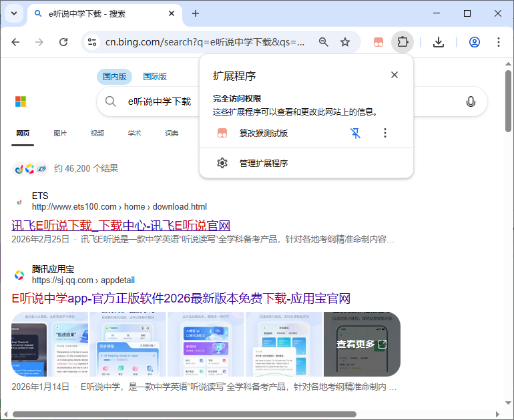Screen dimensions: 514x420
Task: Click 完全访问权限 heading in popup
Action: pyautogui.click(x=237, y=98)
